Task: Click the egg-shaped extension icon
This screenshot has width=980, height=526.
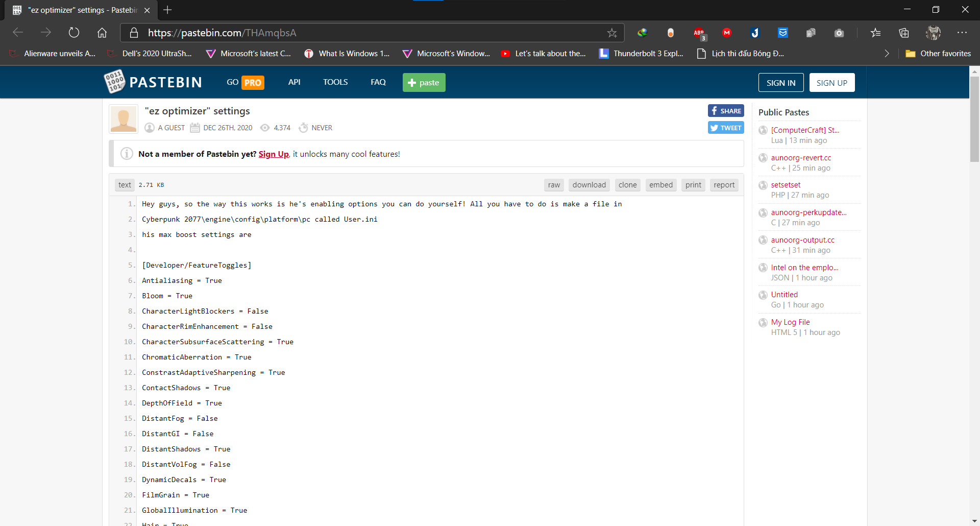Action: coord(671,33)
